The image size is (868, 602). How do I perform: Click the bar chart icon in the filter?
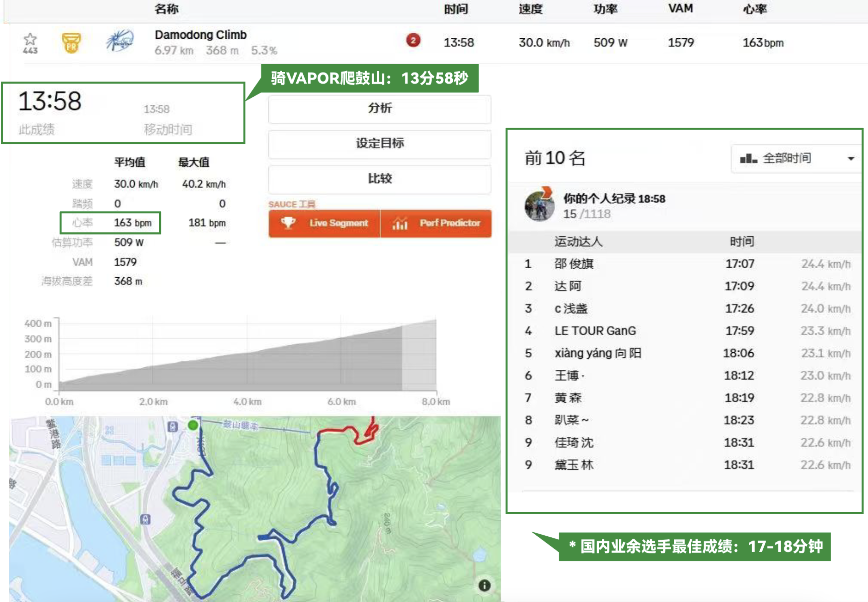tap(749, 159)
